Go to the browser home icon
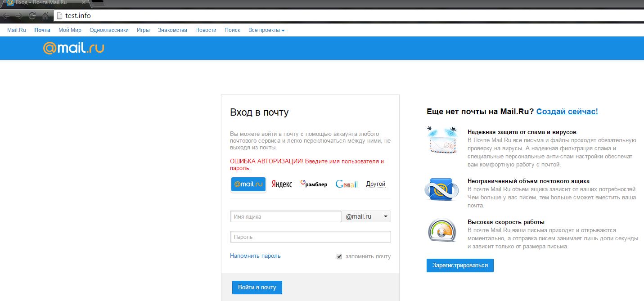This screenshot has width=644, height=301. tap(45, 16)
